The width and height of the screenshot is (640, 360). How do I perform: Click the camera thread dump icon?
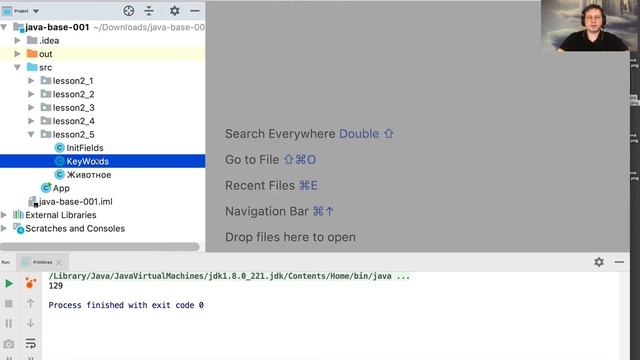pyautogui.click(x=9, y=344)
